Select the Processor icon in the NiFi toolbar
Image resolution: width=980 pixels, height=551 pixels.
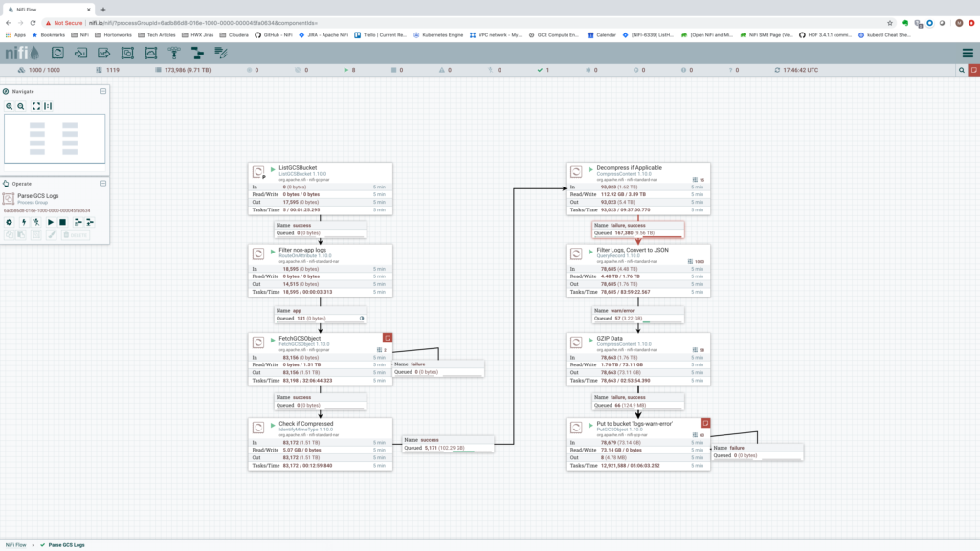(57, 53)
